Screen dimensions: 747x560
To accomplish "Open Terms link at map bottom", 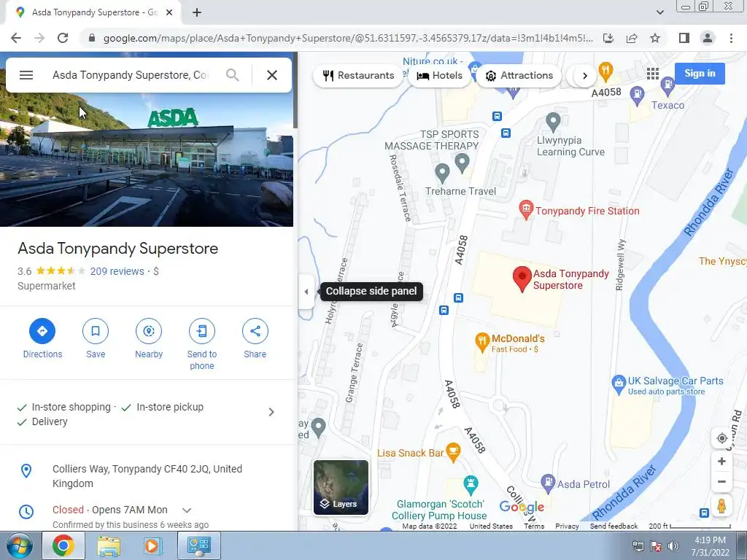I will pyautogui.click(x=534, y=526).
